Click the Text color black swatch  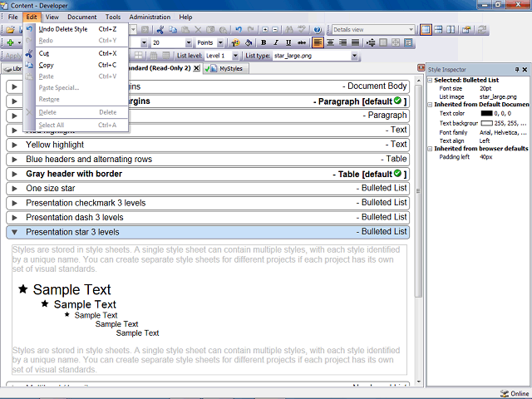(486, 113)
